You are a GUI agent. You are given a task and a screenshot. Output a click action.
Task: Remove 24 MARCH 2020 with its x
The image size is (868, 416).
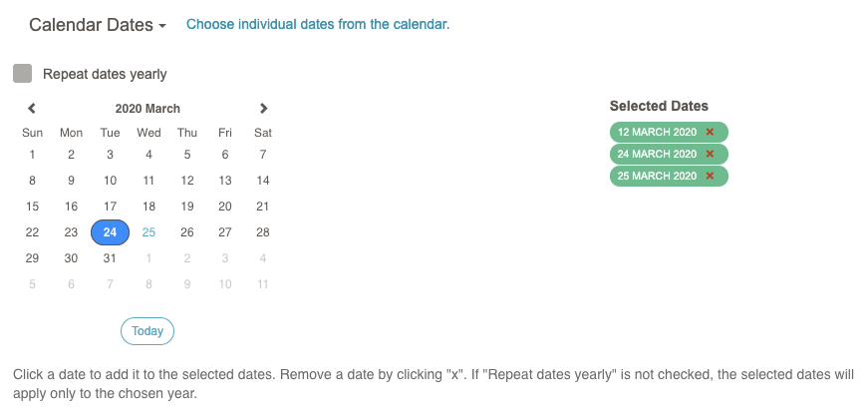710,154
